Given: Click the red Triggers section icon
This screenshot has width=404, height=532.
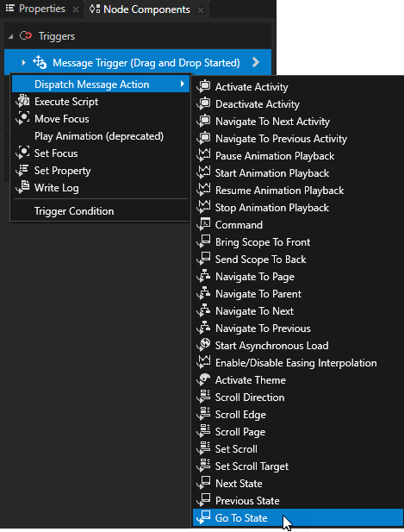Looking at the screenshot, I should coord(26,36).
